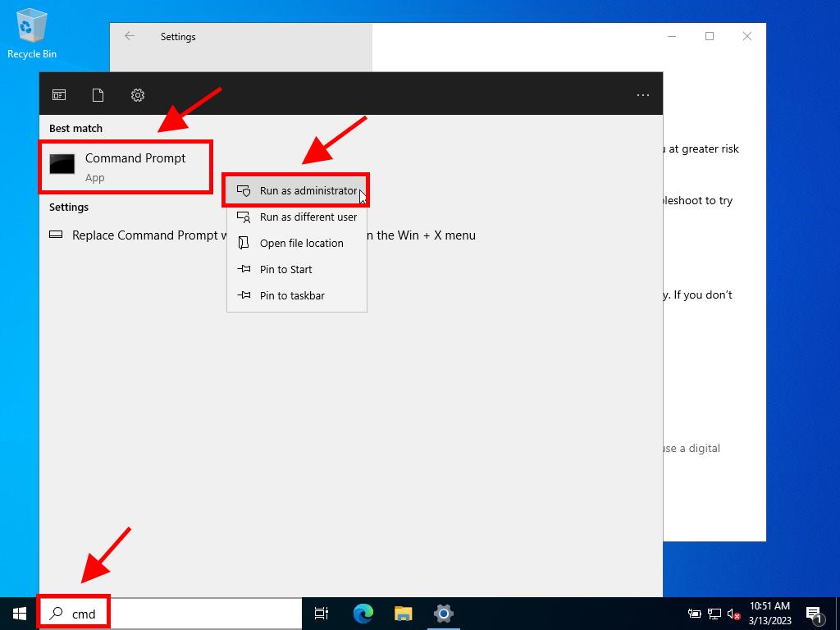This screenshot has width=840, height=630.
Task: Switch to Settings app in taskbar
Action: (x=443, y=614)
